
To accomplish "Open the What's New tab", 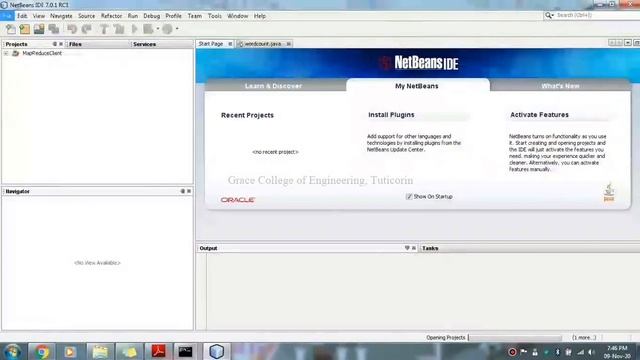I will pyautogui.click(x=560, y=86).
